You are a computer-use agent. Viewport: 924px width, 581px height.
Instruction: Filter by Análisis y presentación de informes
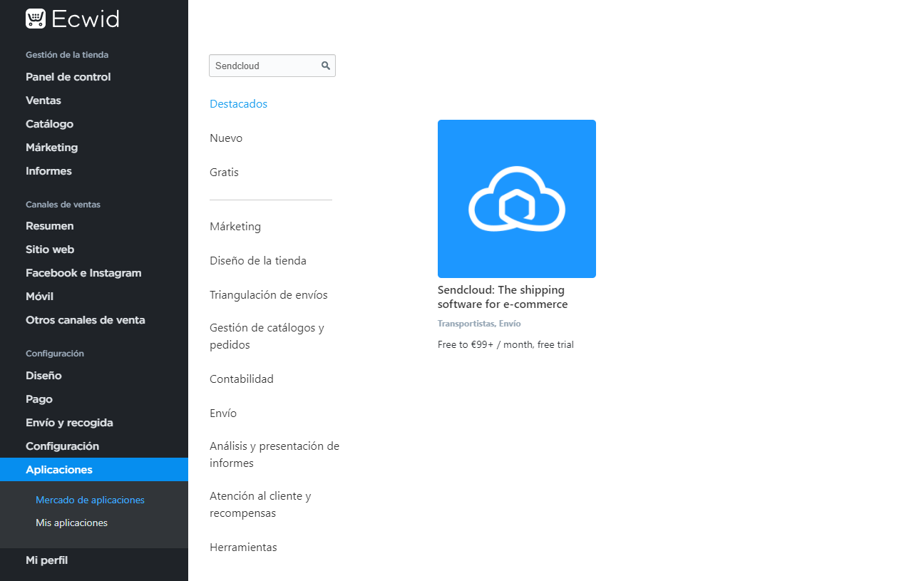[x=274, y=455]
